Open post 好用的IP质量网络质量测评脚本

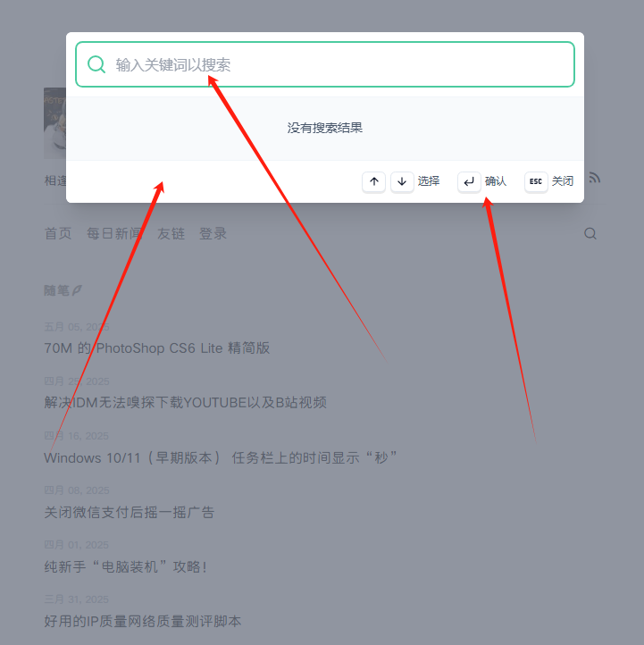point(143,621)
